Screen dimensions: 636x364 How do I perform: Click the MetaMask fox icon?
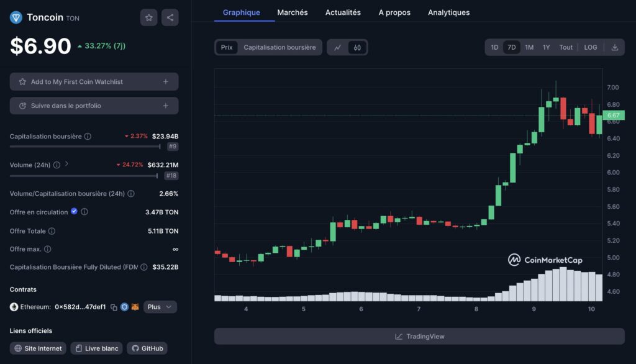tap(135, 307)
